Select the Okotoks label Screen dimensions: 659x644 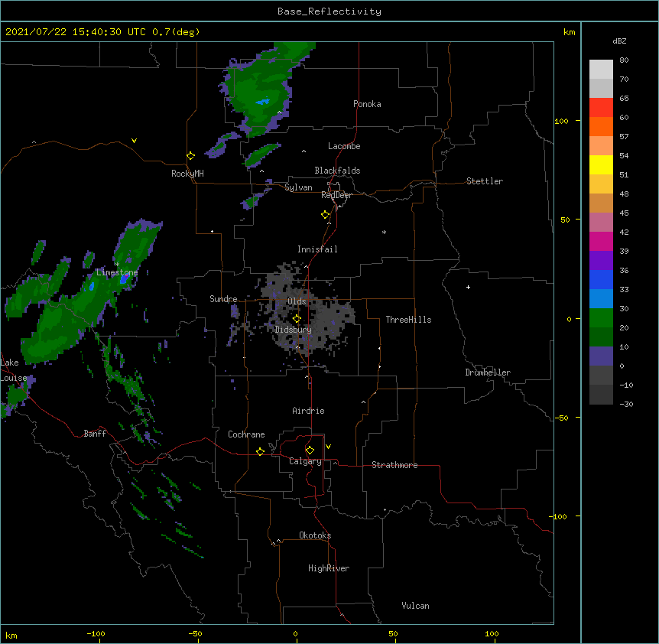(315, 535)
